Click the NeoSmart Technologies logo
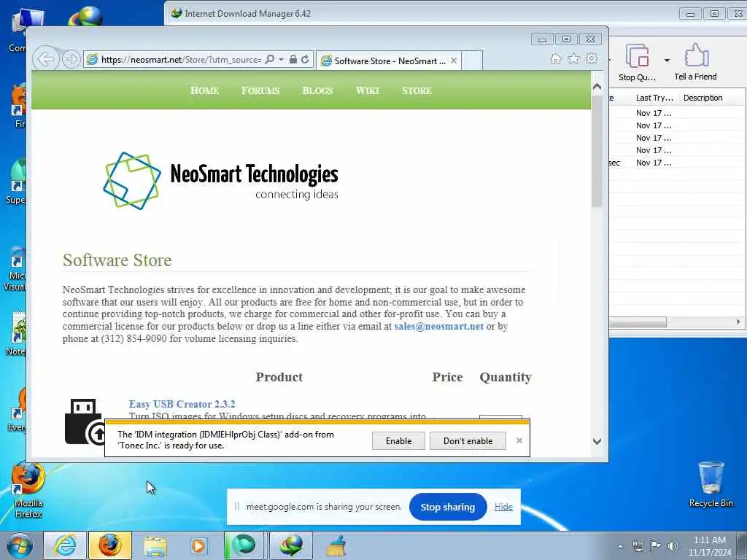The height and width of the screenshot is (560, 747). click(220, 181)
